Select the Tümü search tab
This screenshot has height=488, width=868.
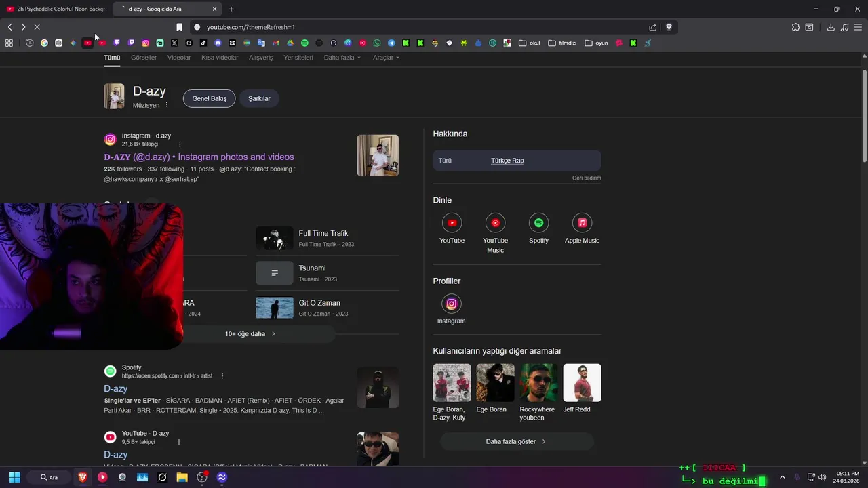pos(112,58)
